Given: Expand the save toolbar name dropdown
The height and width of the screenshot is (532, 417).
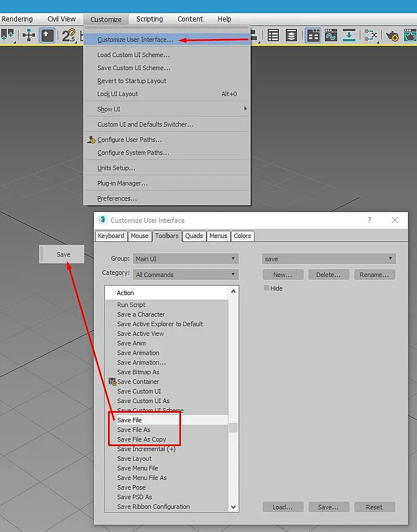Looking at the screenshot, I should coord(329,258).
